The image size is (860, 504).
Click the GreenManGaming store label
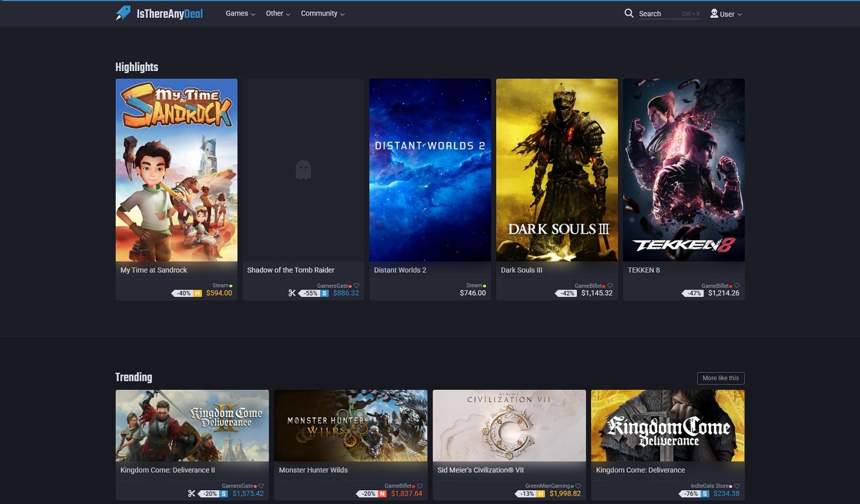coord(548,486)
